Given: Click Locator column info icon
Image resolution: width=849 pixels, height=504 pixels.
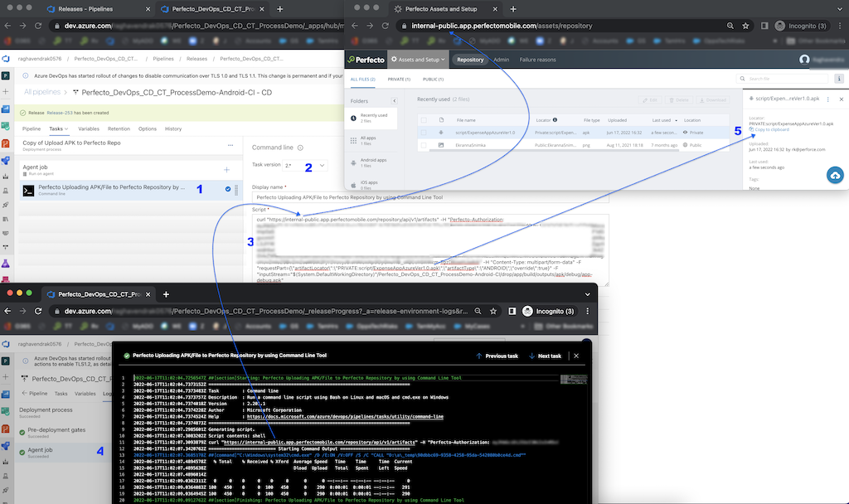Looking at the screenshot, I should [x=555, y=120].
